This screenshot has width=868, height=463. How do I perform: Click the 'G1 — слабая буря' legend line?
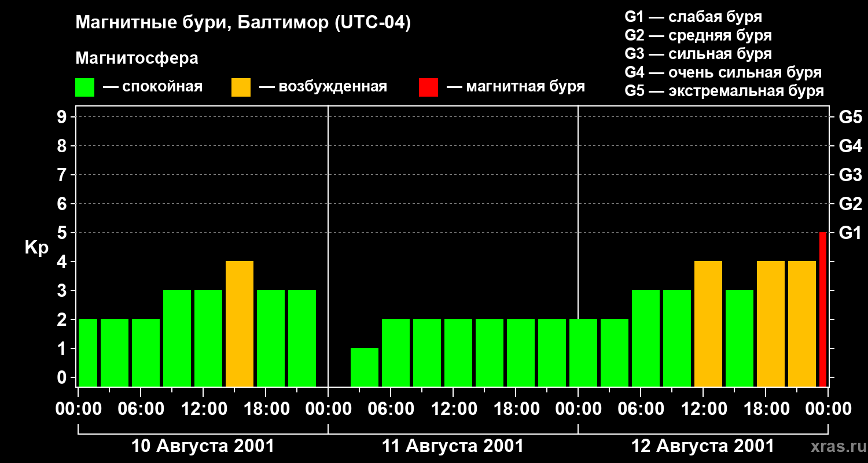point(693,17)
